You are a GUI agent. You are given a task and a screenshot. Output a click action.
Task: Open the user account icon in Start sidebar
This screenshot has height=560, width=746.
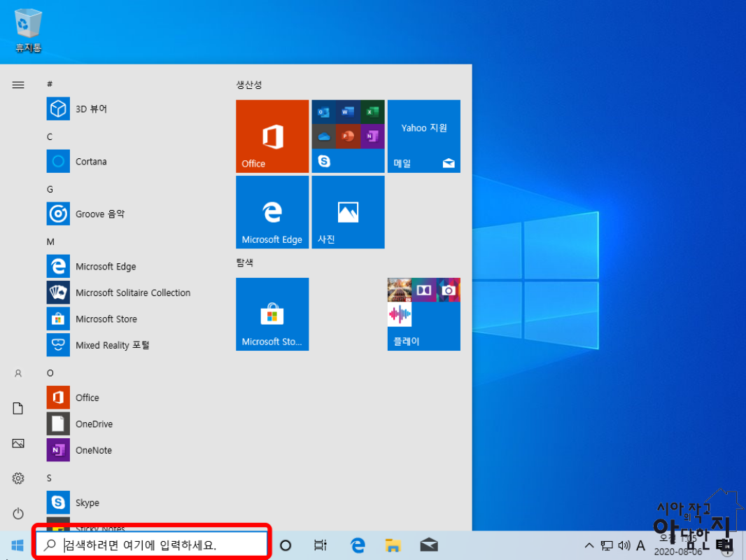click(18, 374)
